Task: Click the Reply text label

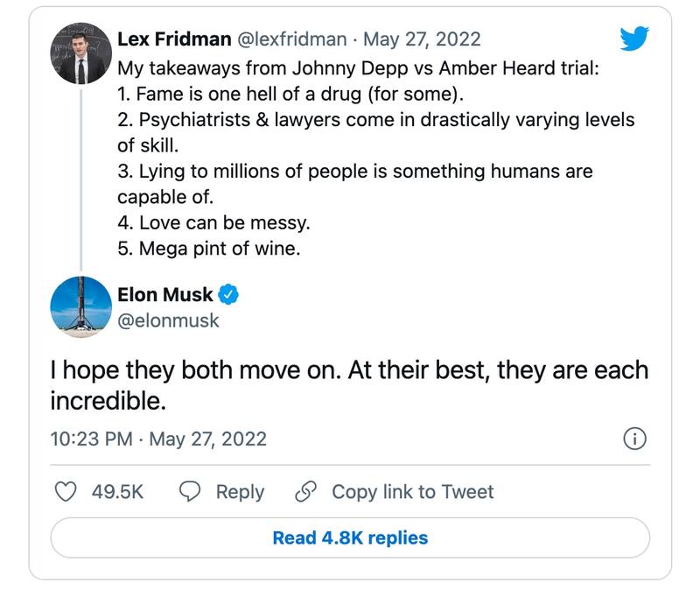Action: (240, 492)
